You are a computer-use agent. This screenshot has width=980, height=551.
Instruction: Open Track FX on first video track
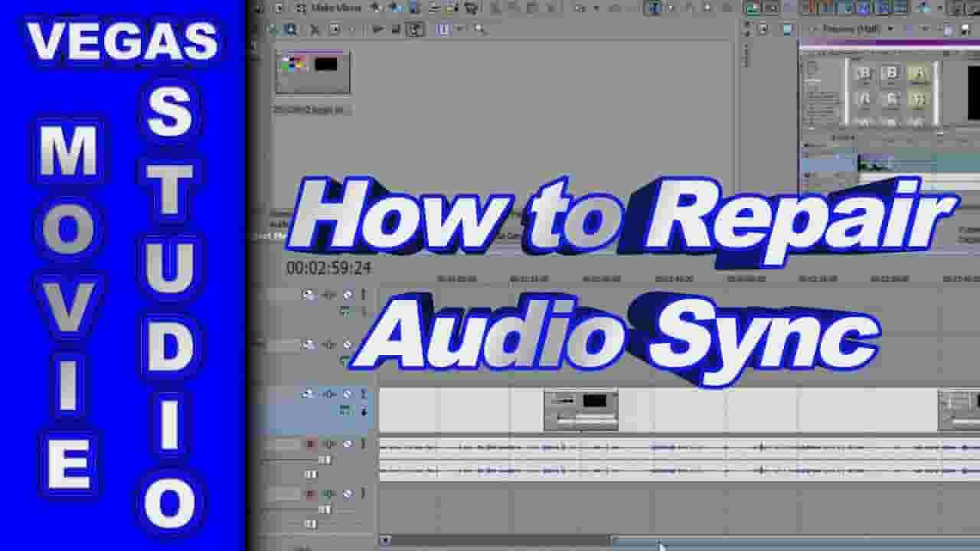(329, 295)
